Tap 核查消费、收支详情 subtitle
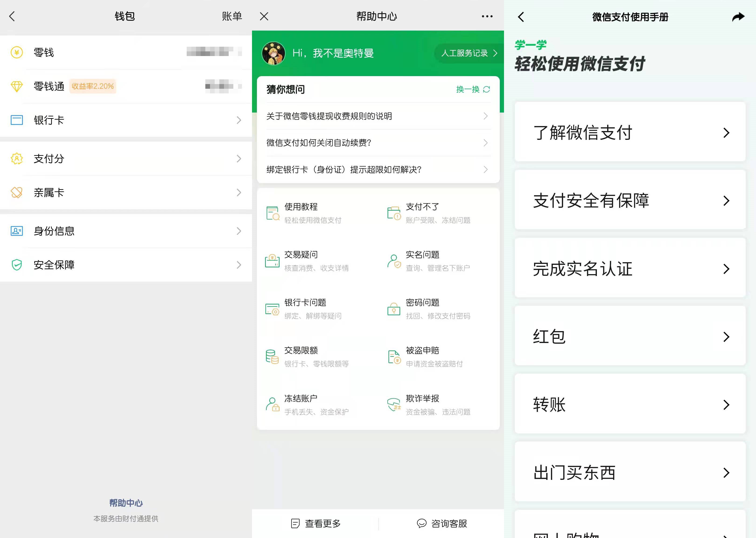This screenshot has width=756, height=538. 316,268
